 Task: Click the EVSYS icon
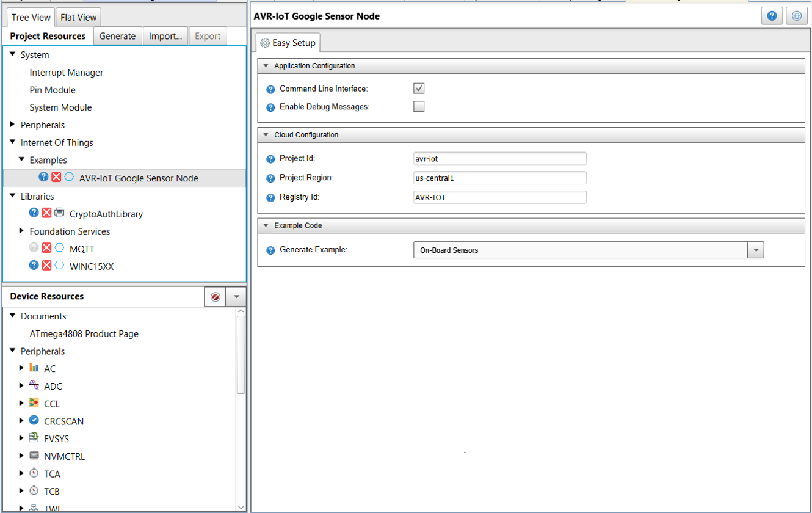click(x=34, y=438)
